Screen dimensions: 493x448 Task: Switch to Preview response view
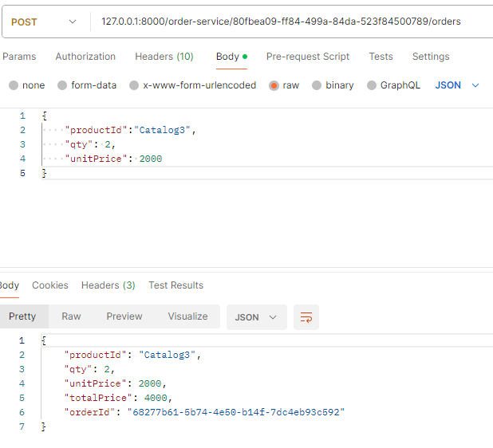coord(124,316)
